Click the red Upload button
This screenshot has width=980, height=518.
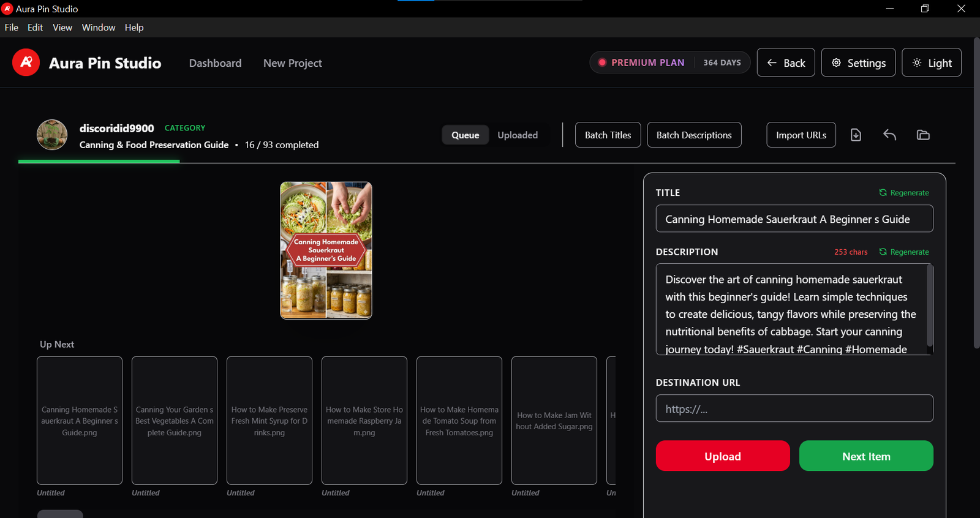[x=722, y=456]
